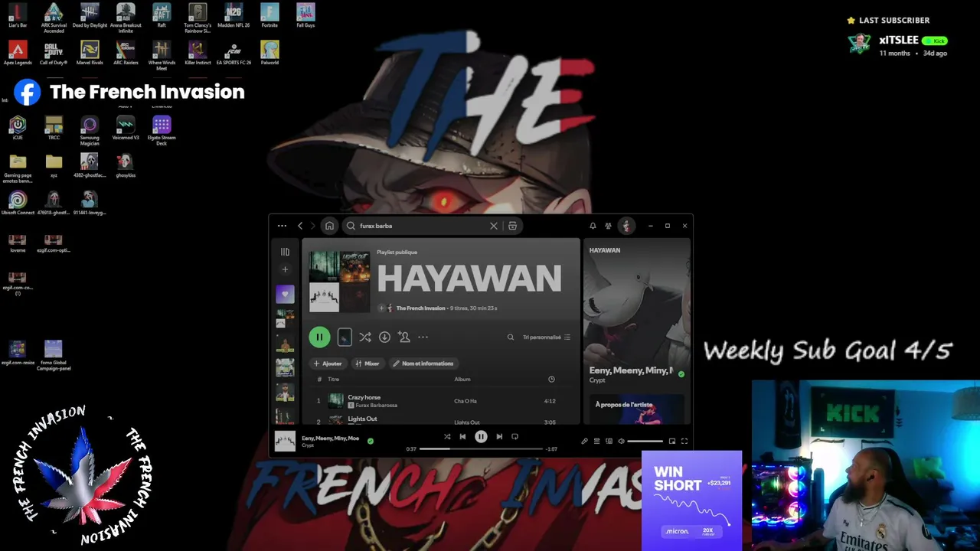980x551 pixels.
Task: Seek within the song progress bar
Action: coord(481,449)
